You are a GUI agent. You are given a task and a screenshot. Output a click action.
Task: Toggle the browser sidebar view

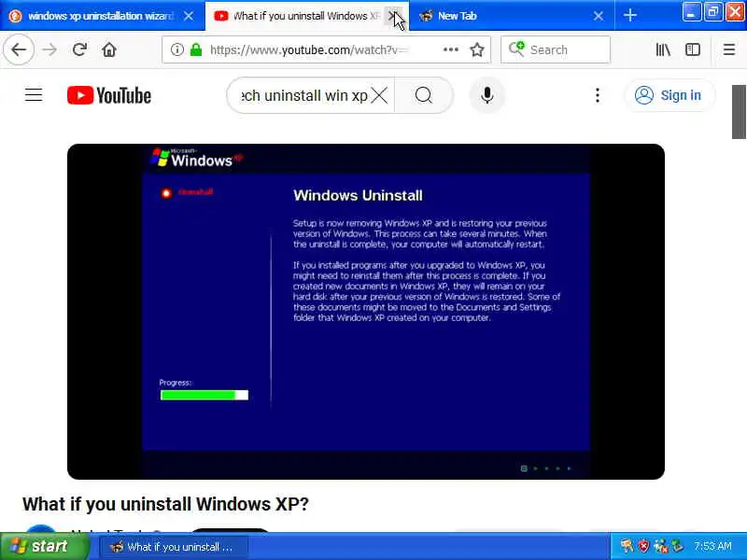(692, 49)
